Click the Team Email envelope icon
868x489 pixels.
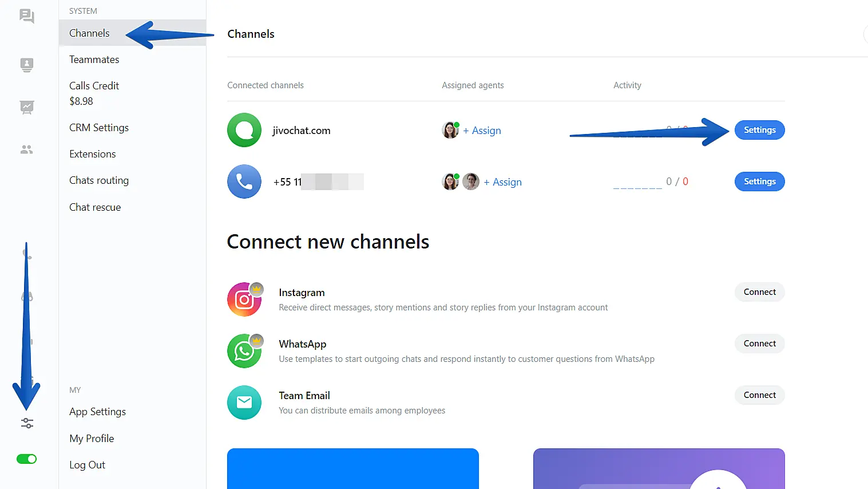click(244, 403)
